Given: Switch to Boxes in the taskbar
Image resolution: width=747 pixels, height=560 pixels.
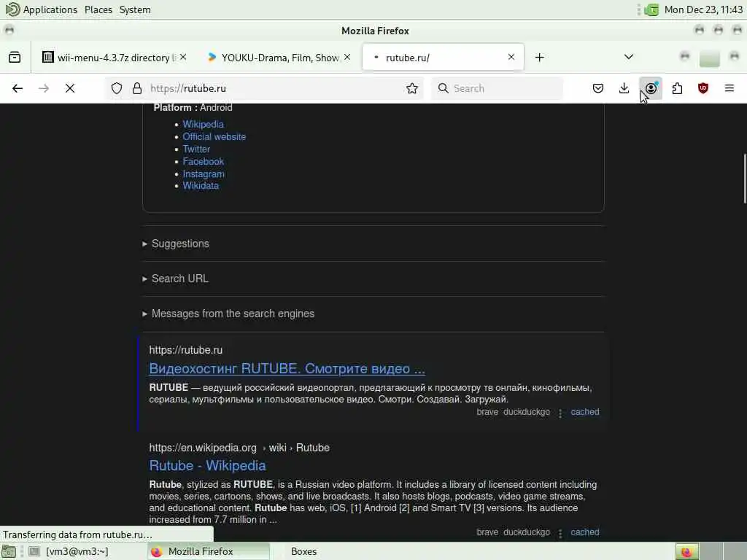Looking at the screenshot, I should pos(303,551).
